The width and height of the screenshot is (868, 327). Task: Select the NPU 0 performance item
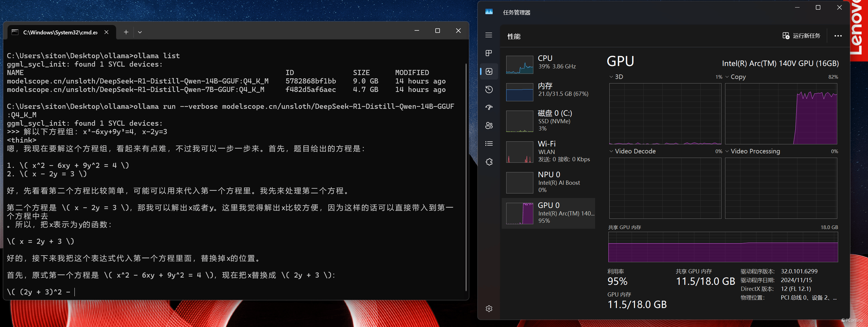tap(548, 182)
